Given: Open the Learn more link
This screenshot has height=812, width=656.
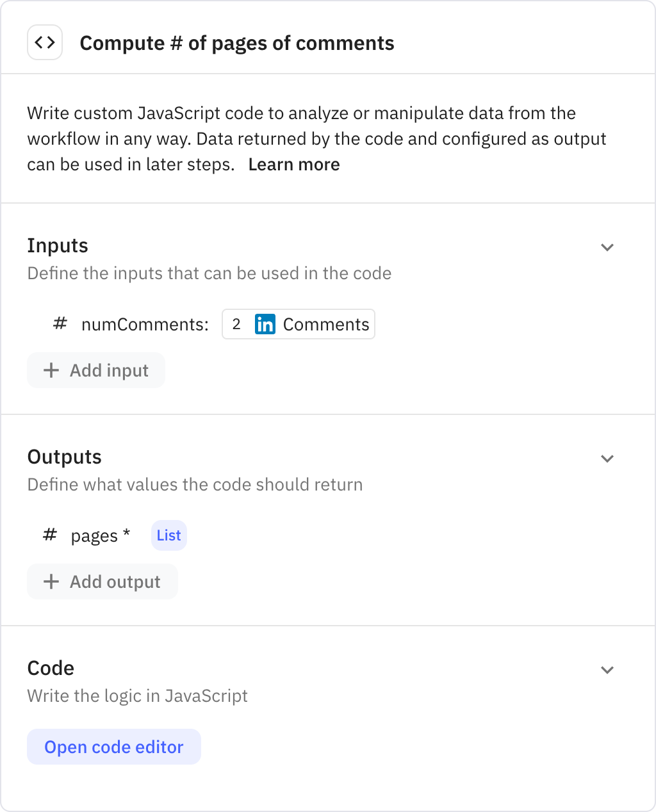Looking at the screenshot, I should click(294, 165).
